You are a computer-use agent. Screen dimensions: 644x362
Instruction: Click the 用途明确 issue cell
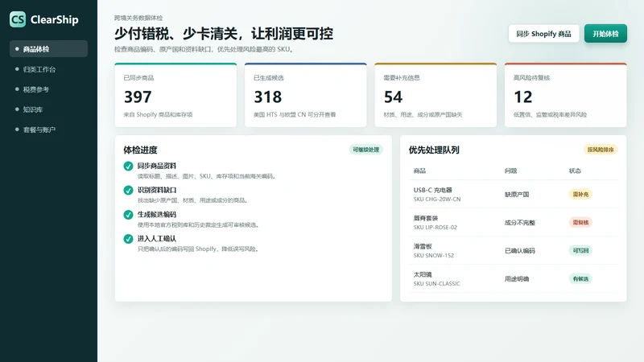pyautogui.click(x=517, y=278)
